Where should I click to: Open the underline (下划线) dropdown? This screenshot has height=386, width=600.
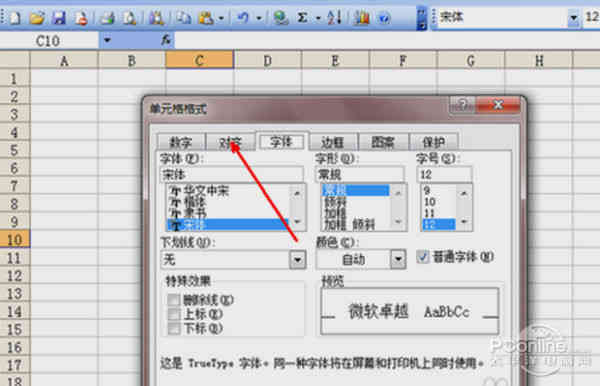pos(298,260)
